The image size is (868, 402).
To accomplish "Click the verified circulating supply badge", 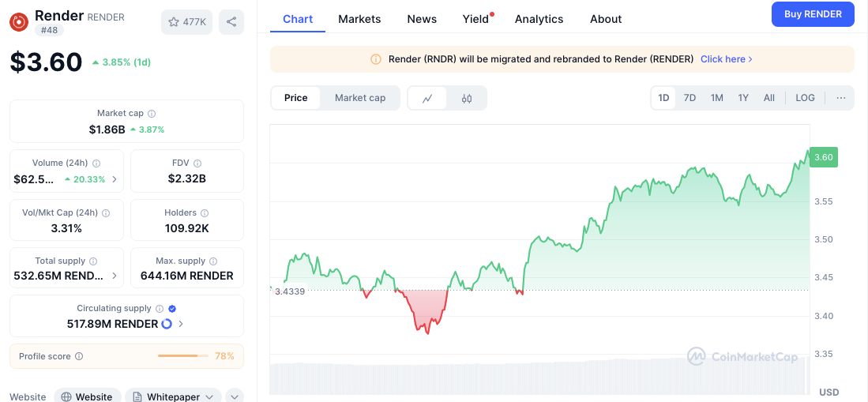I will tap(172, 309).
